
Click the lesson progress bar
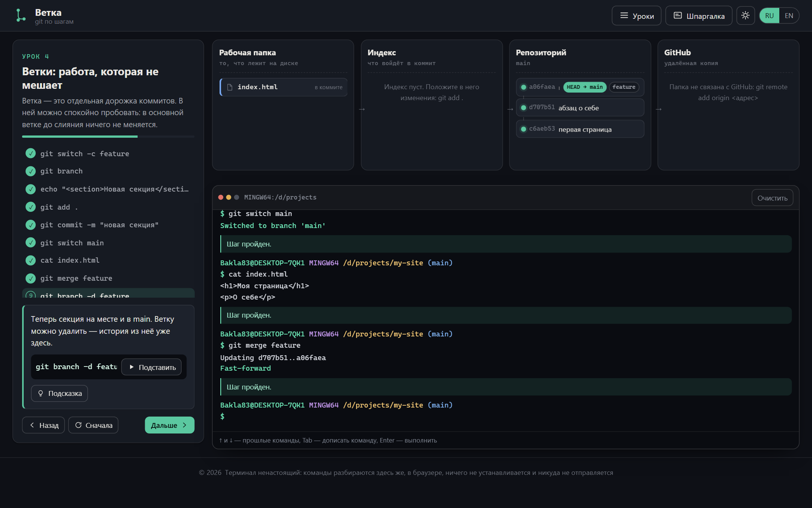point(108,137)
